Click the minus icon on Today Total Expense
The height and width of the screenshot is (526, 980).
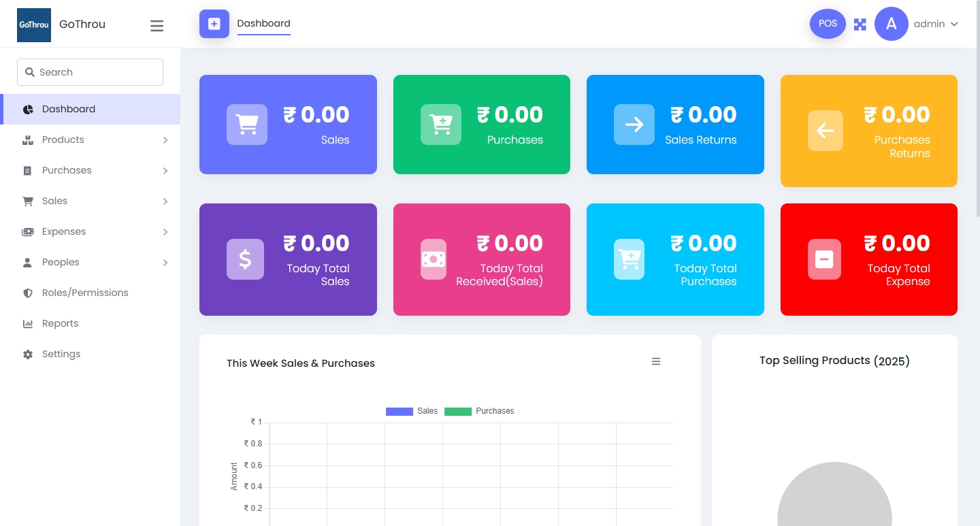(824, 259)
